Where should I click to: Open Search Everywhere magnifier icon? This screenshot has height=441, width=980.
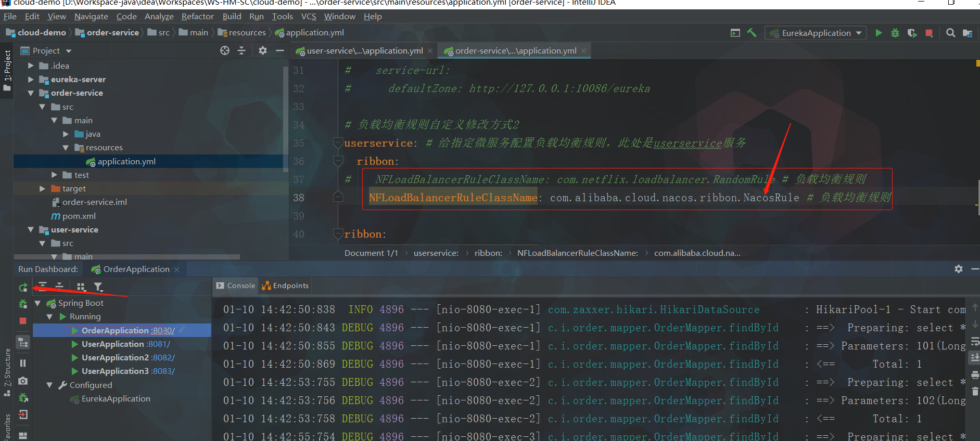point(950,33)
